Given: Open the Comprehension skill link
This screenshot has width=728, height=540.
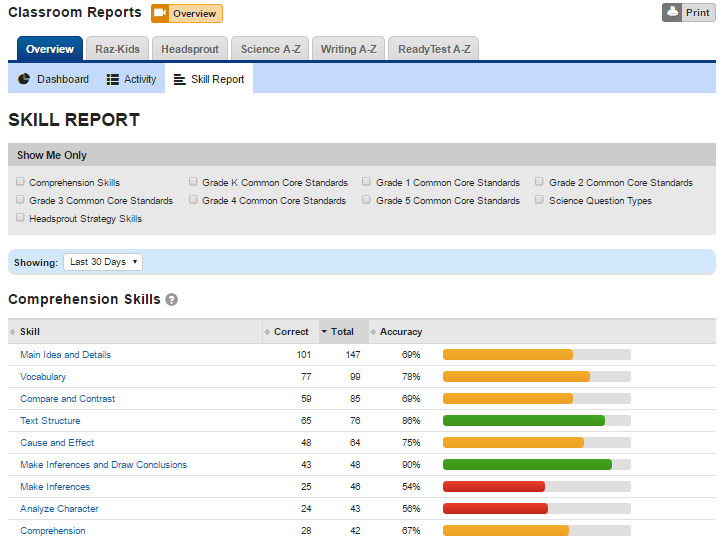Looking at the screenshot, I should coord(52,530).
